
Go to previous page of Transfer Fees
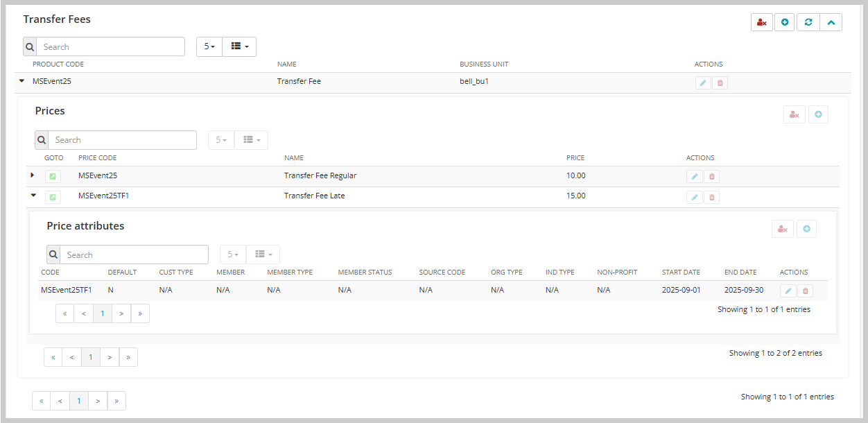pos(60,401)
